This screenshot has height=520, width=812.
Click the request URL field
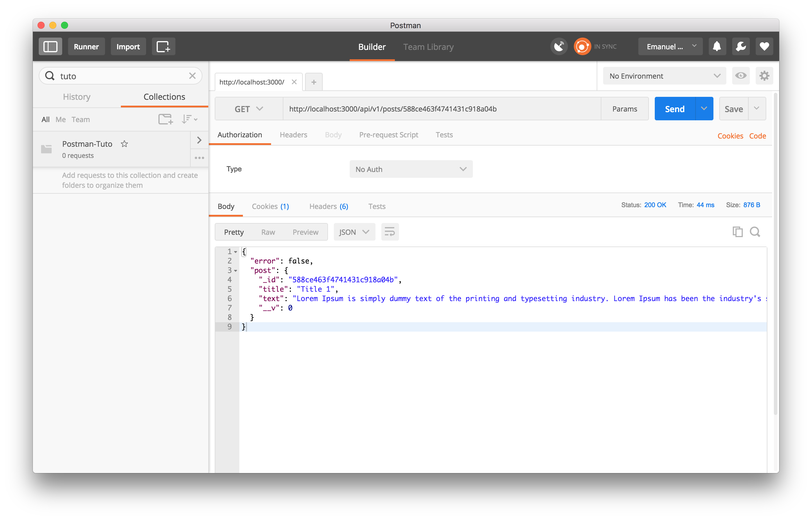442,109
